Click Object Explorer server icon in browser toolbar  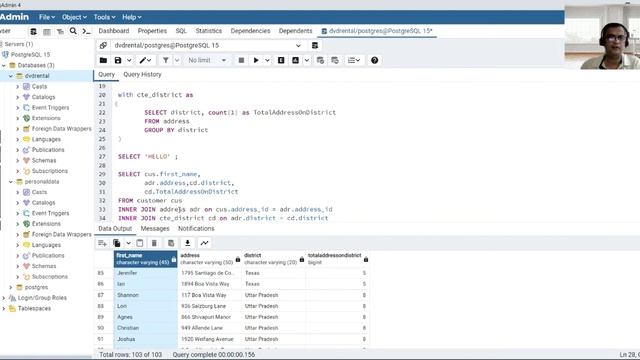(33, 31)
